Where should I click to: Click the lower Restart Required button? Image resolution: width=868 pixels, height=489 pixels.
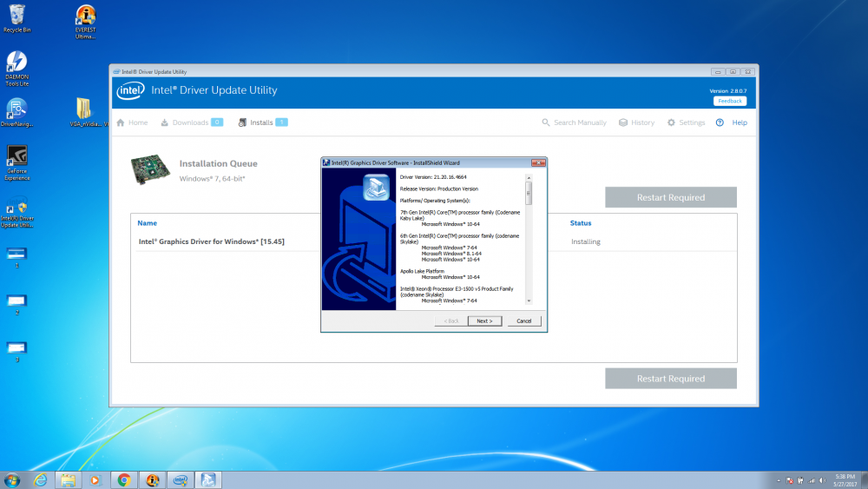click(x=670, y=378)
